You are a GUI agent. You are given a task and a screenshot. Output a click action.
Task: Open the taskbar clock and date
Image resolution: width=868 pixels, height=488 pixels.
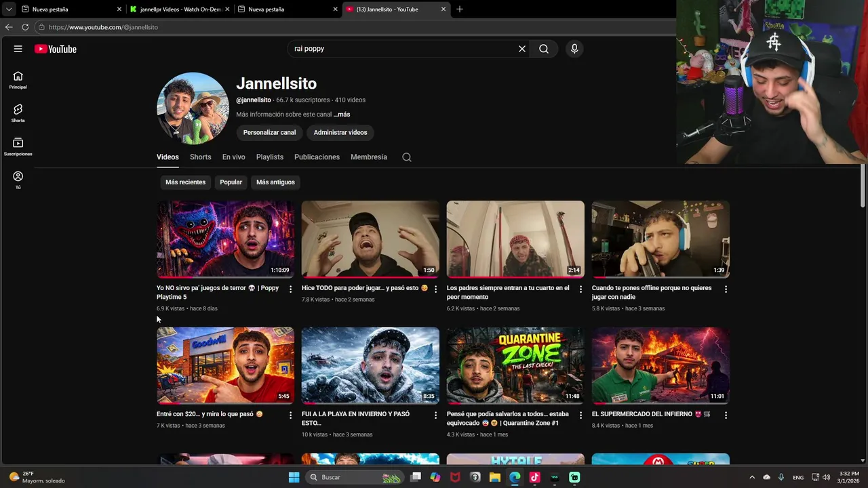pyautogui.click(x=849, y=477)
